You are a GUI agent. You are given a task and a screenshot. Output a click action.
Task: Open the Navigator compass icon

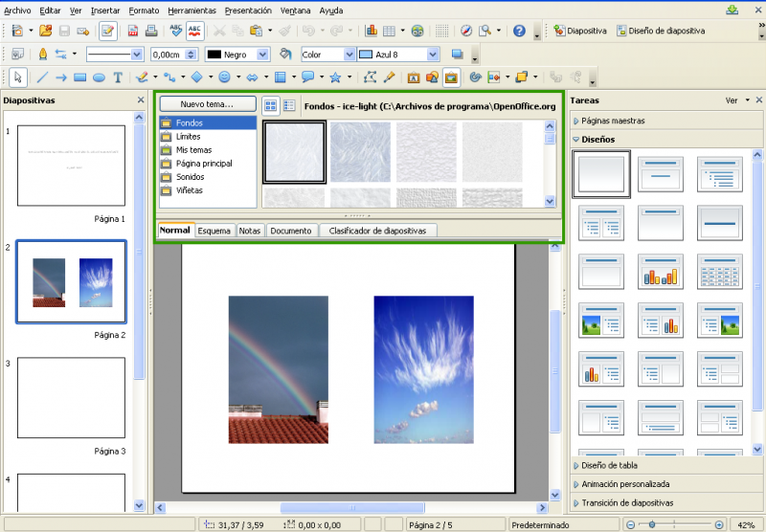pyautogui.click(x=466, y=31)
